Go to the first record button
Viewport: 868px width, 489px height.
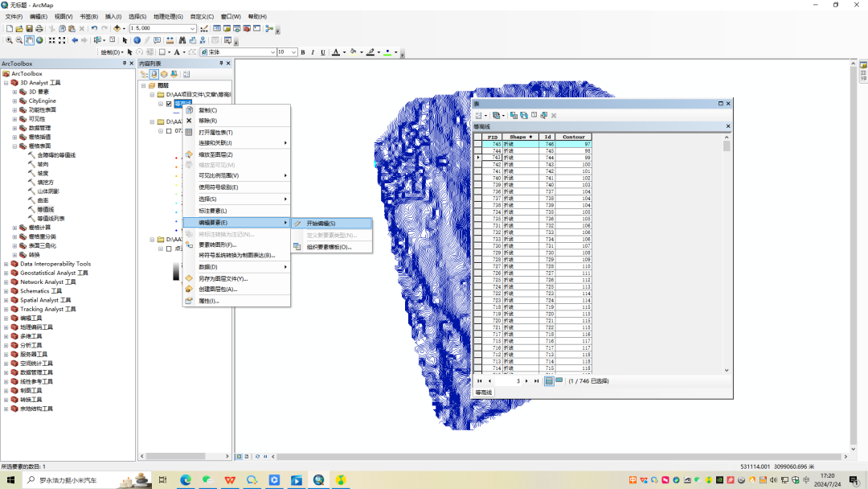[479, 381]
